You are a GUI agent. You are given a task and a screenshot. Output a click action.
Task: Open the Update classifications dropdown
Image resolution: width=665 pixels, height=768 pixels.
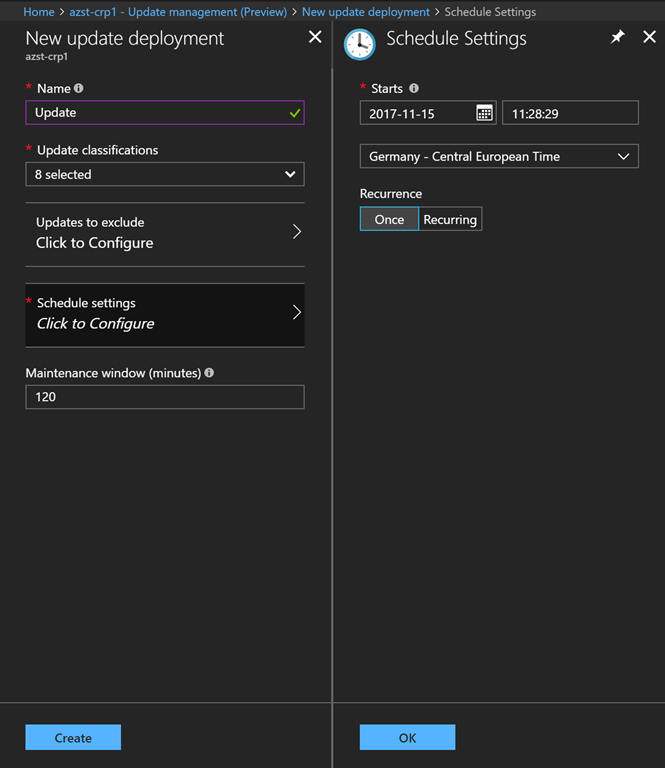[x=165, y=174]
